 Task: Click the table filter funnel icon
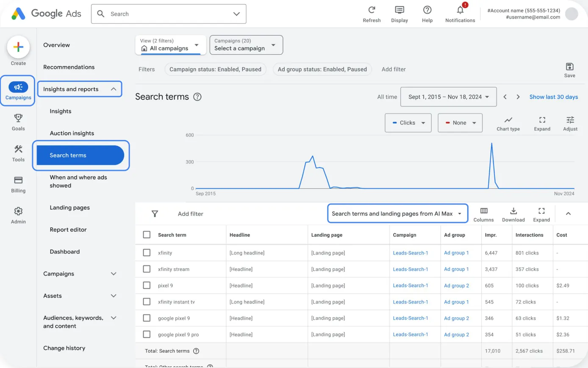[155, 214]
